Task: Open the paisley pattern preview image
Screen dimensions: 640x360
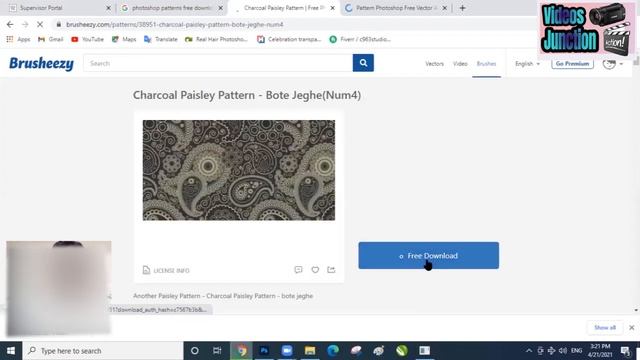Action: [239, 170]
